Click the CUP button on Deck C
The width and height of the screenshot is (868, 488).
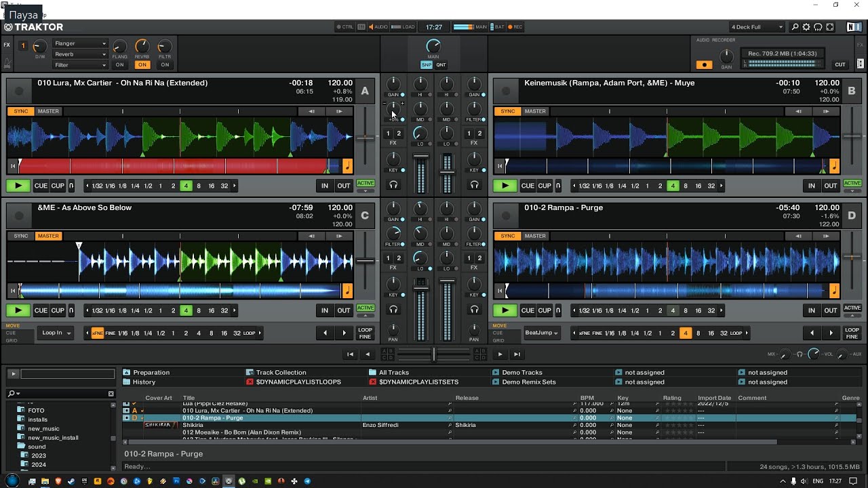click(58, 310)
